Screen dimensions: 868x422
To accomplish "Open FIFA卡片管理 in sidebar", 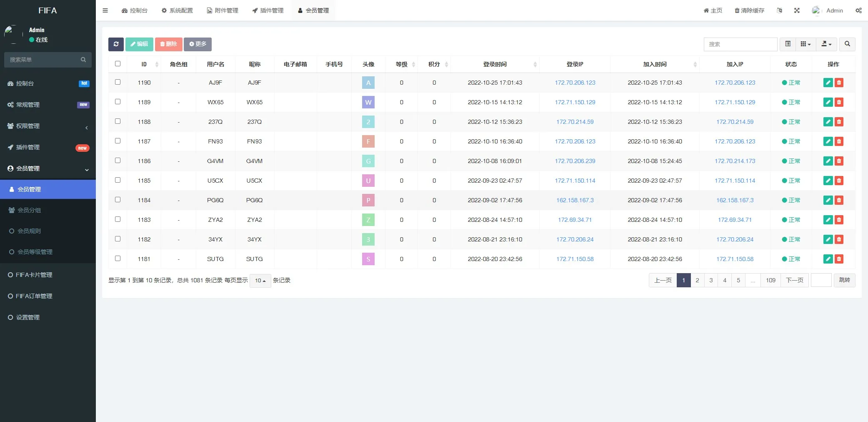I will (x=48, y=275).
